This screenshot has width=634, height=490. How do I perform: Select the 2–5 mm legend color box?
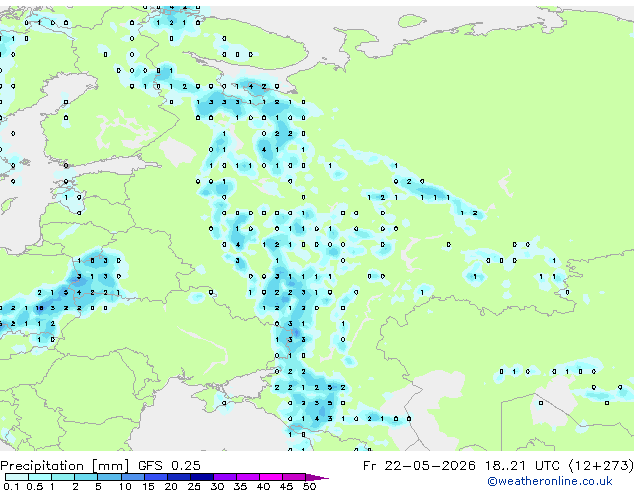tap(86, 477)
